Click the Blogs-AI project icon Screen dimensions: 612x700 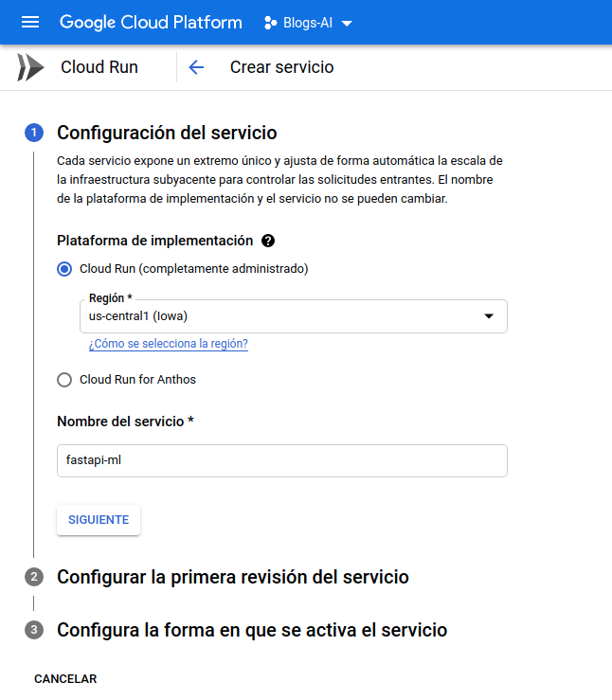pos(270,23)
